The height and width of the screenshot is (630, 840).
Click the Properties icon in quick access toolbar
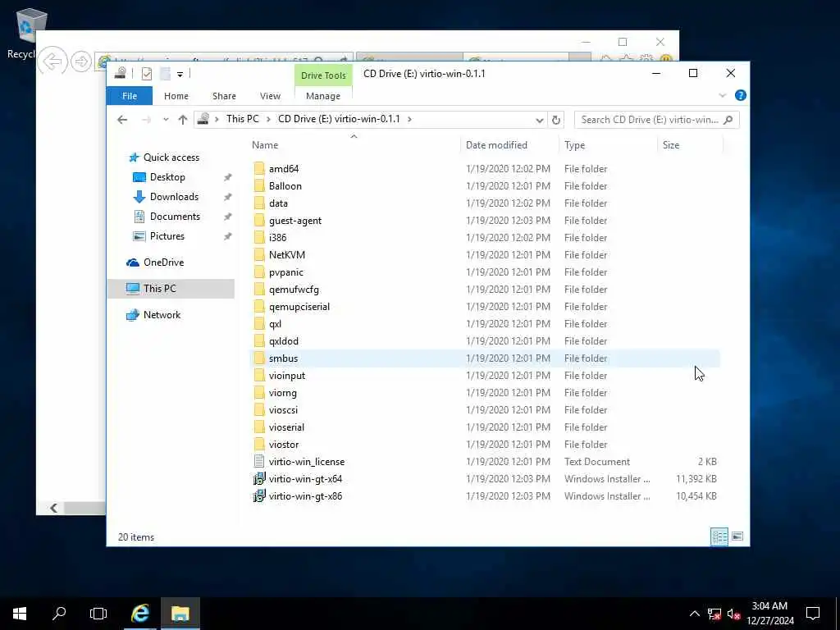146,74
